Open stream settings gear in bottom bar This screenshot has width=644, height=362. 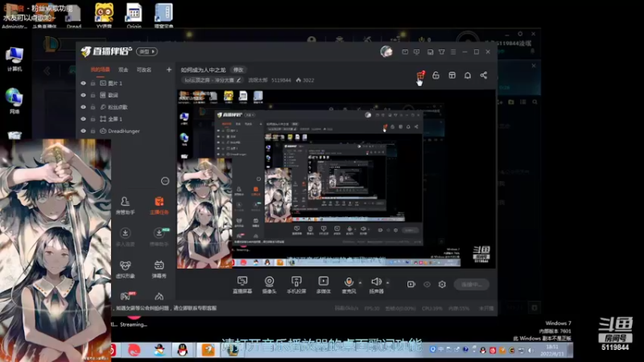442,284
